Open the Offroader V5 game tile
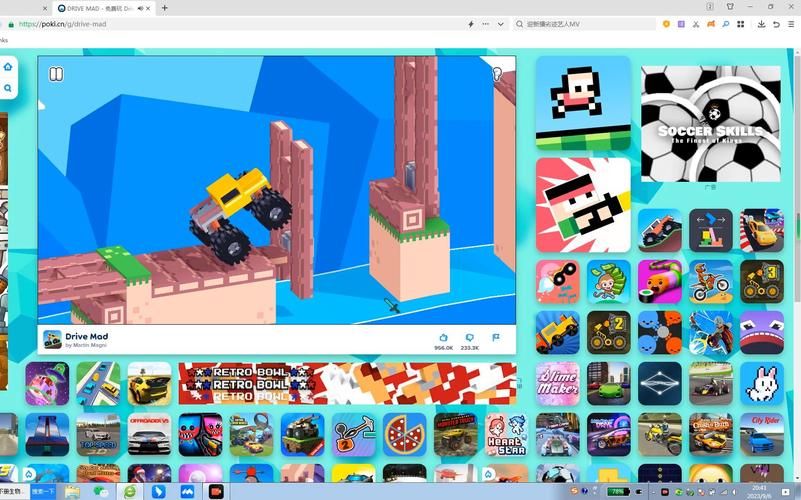 coord(149,435)
